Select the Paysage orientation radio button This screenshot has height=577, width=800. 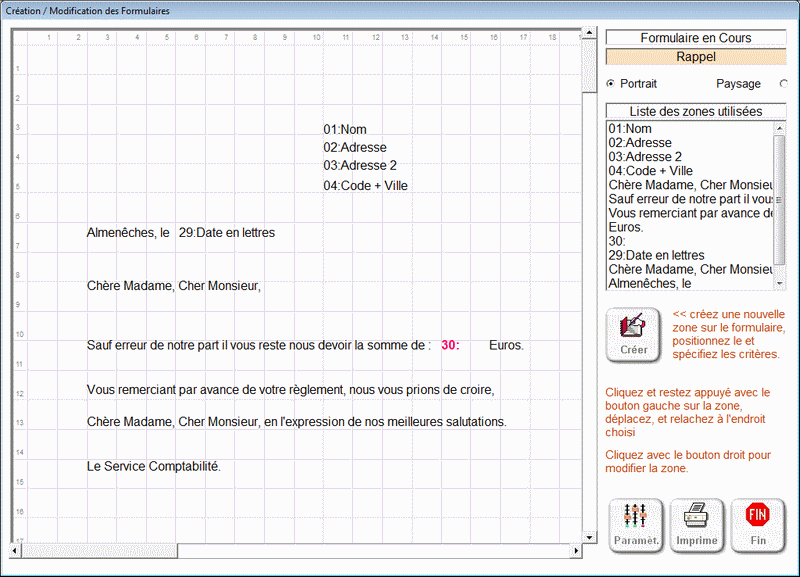pyautogui.click(x=784, y=84)
